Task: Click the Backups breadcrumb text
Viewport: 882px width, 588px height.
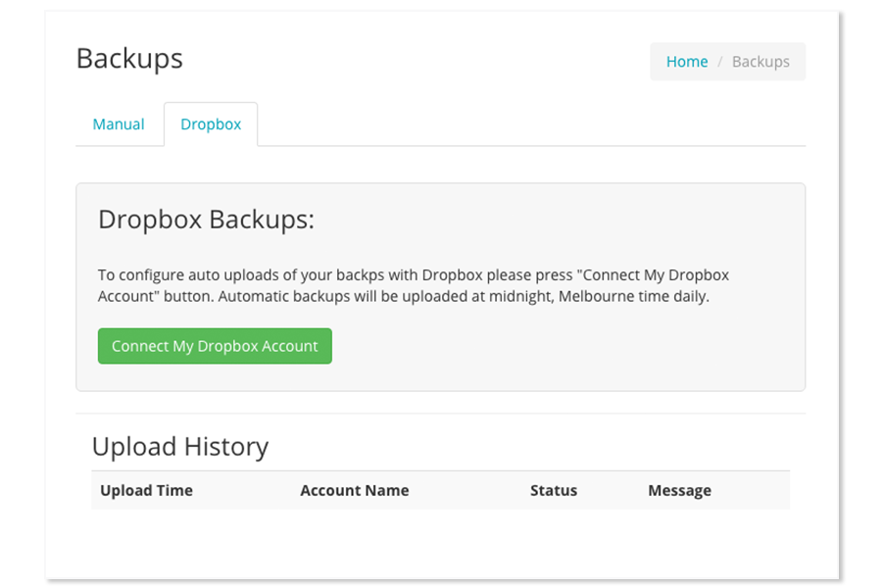Action: [760, 62]
